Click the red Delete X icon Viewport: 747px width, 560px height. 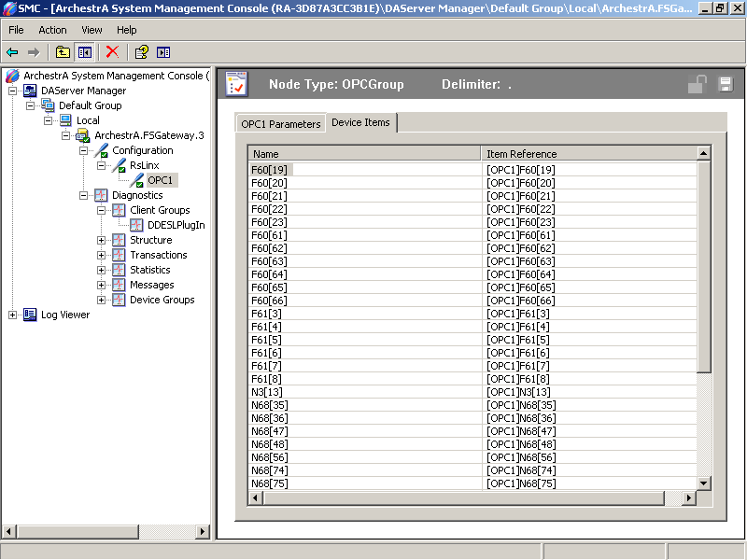pyautogui.click(x=112, y=52)
